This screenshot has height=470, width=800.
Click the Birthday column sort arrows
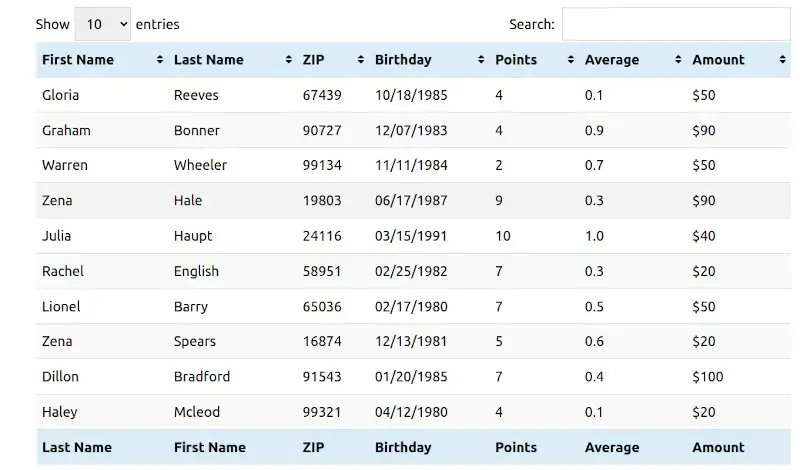coord(481,60)
